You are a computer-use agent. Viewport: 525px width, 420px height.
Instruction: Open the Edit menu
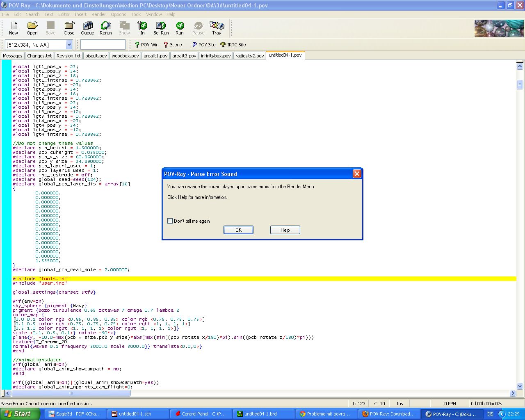click(17, 14)
